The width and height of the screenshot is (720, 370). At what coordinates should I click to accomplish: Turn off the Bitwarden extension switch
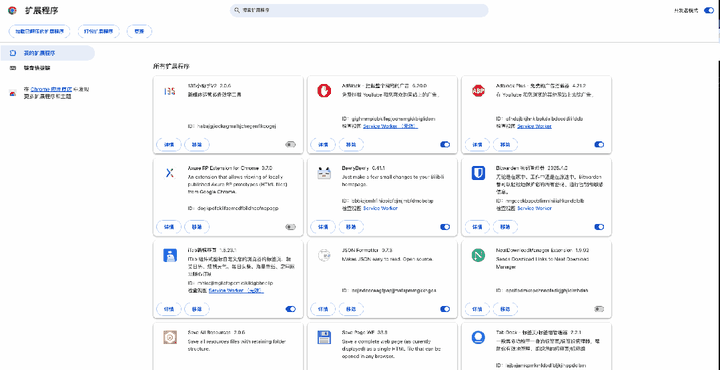coord(599,227)
